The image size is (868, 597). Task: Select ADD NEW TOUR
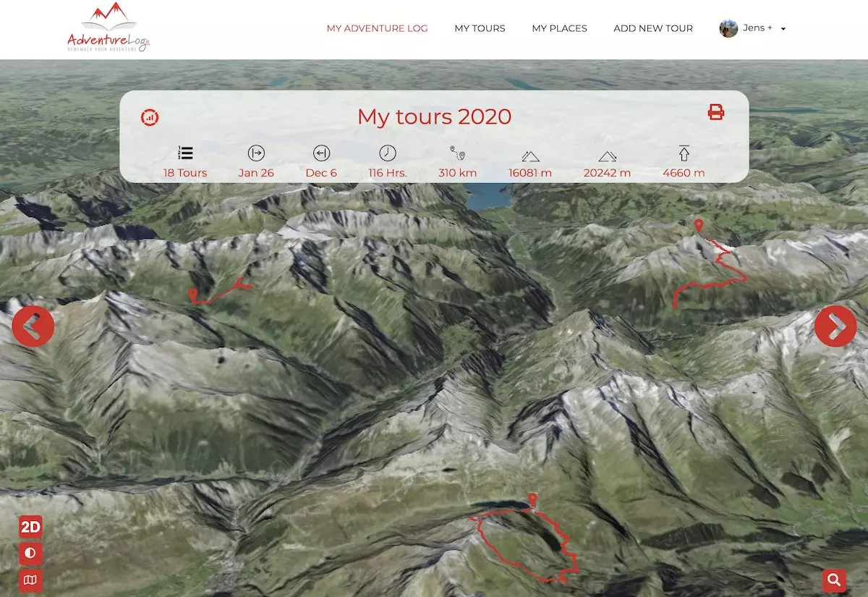point(652,28)
